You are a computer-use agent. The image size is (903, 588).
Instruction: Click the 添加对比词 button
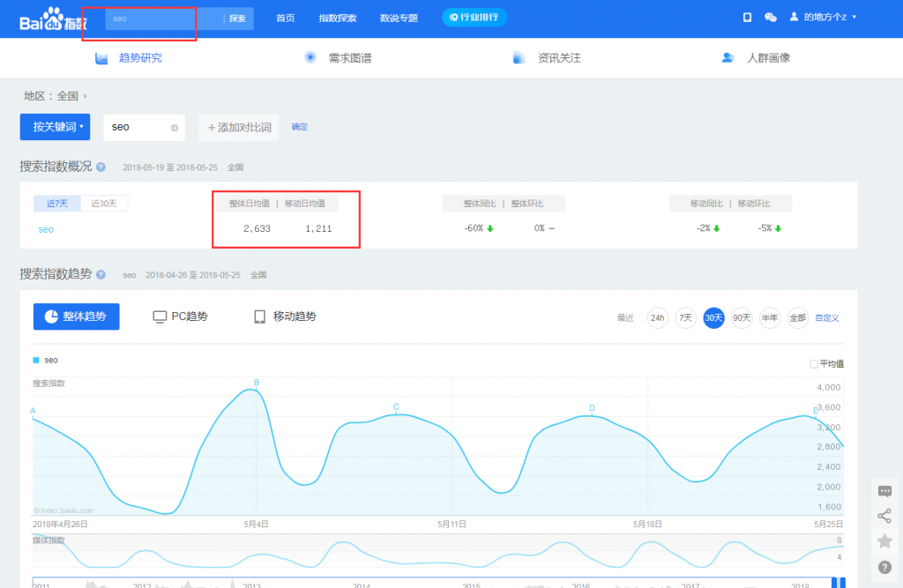point(238,128)
